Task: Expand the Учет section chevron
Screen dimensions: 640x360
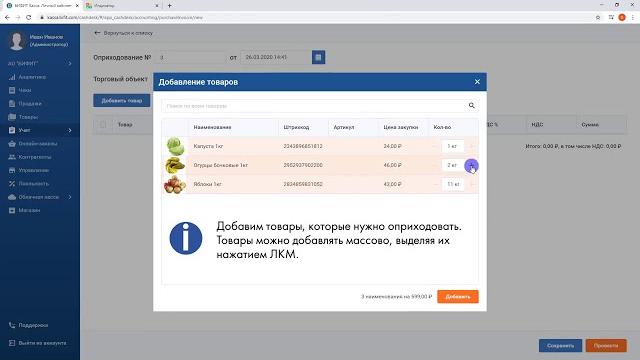Action: click(x=70, y=130)
